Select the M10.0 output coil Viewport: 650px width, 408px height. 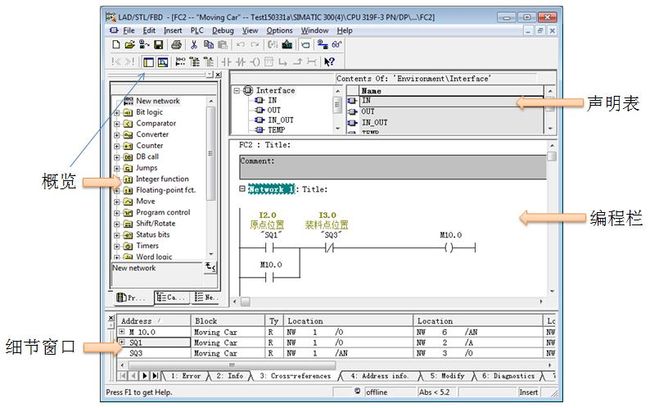coord(449,248)
